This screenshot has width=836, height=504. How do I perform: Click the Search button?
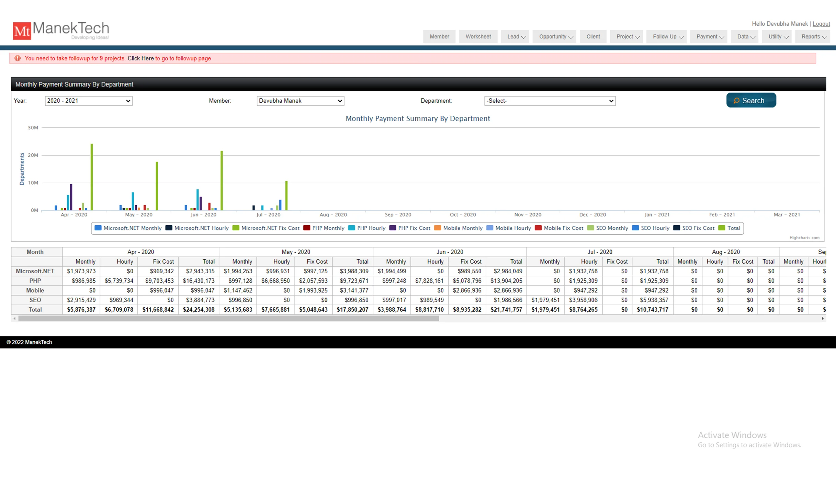pos(751,100)
